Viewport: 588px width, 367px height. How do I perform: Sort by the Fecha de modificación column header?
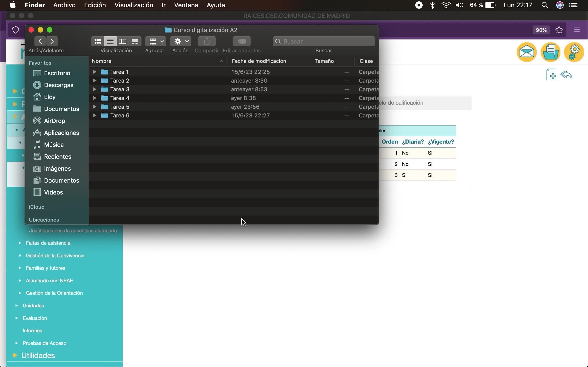[259, 61]
